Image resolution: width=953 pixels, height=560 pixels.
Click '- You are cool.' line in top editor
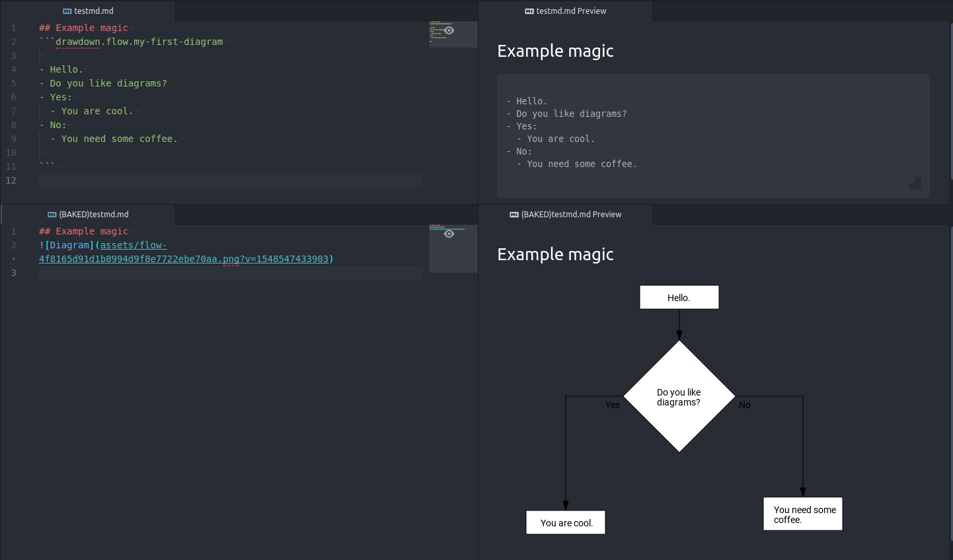[92, 111]
